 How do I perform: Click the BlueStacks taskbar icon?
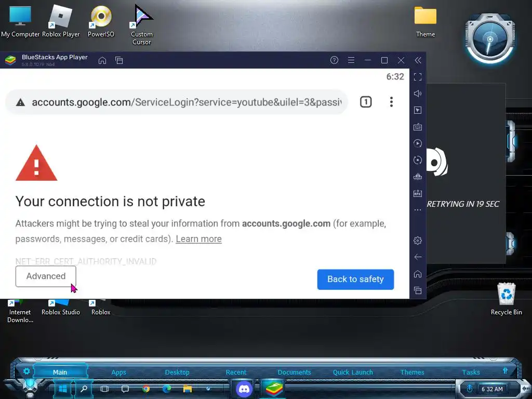(274, 389)
